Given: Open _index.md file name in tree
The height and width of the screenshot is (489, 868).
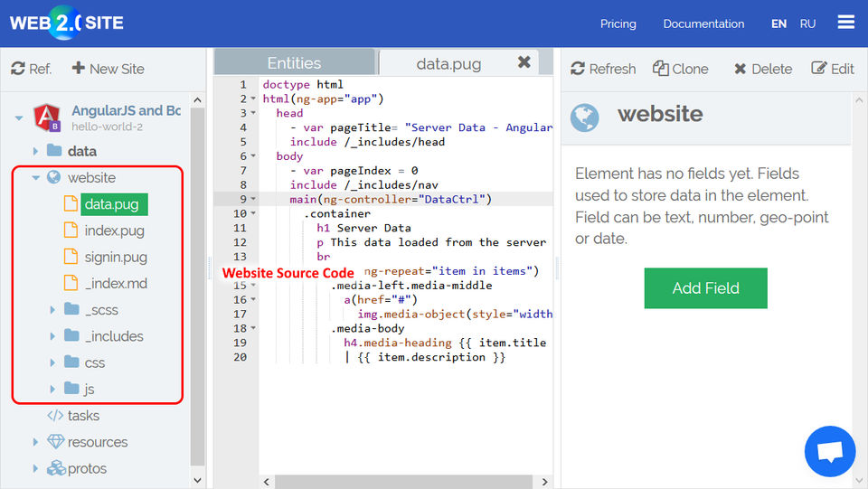Looking at the screenshot, I should 117,283.
